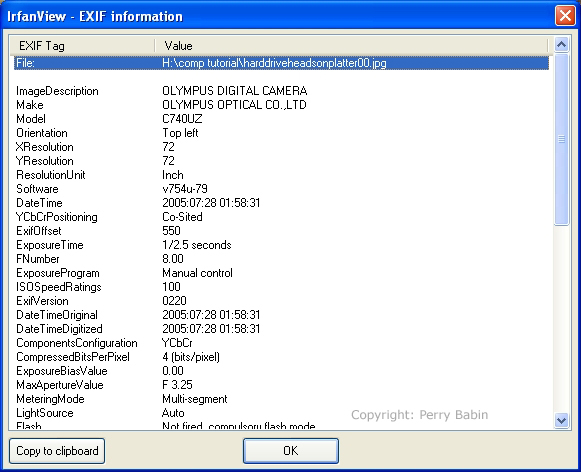Select the MeteringMode row

(x=282, y=399)
